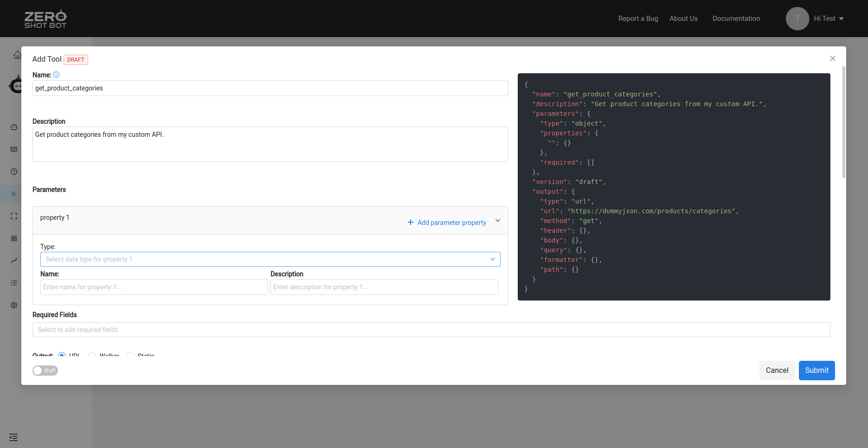Click Report a Bug in the top bar
Screen dimensions: 868x448
point(638,19)
